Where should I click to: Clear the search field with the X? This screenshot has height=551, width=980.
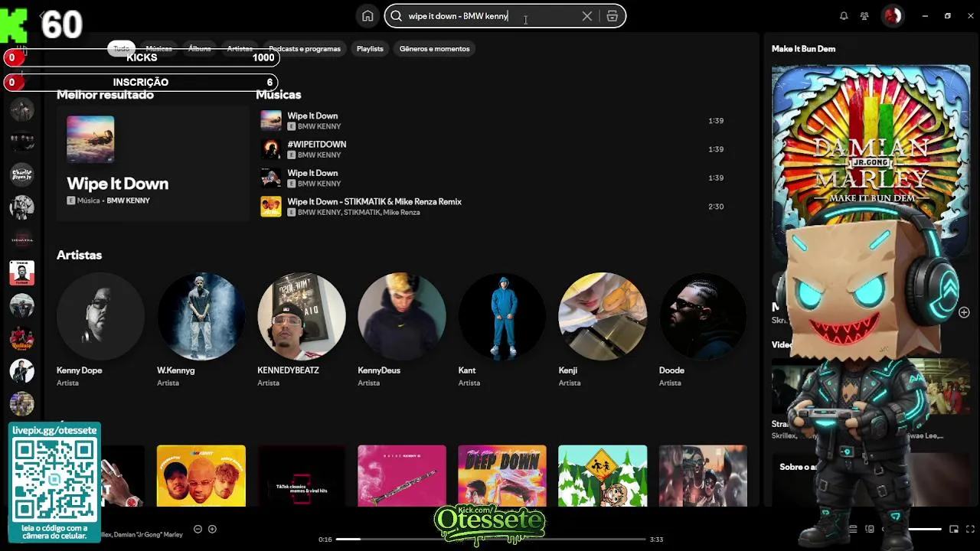587,16
